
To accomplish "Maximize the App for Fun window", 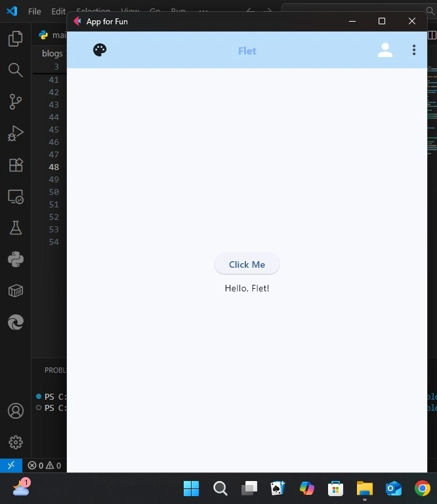I will 382,21.
